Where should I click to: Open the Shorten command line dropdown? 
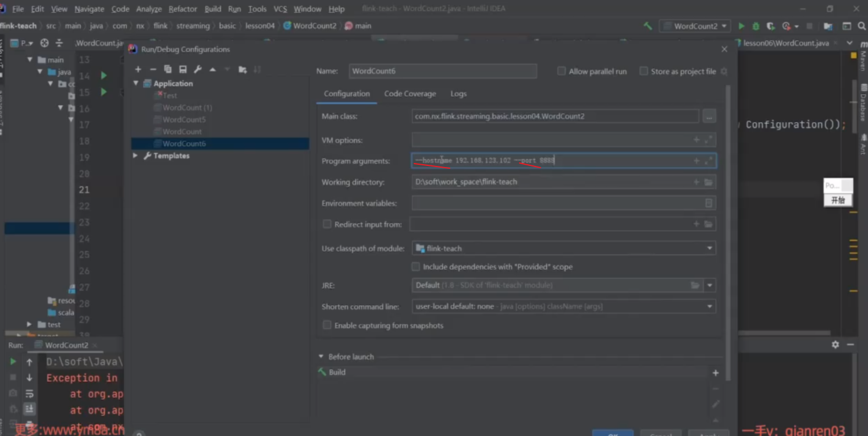[x=563, y=306]
